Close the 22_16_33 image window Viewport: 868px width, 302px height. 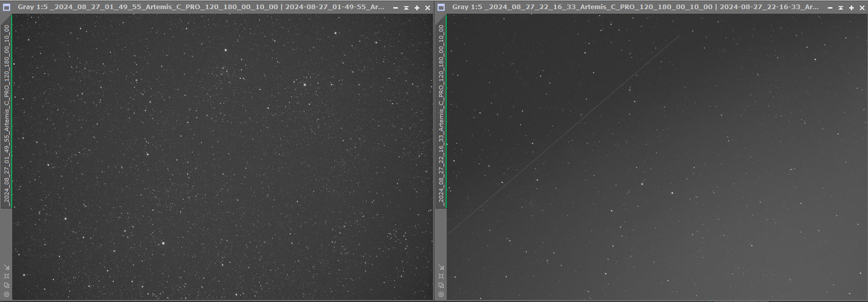click(x=862, y=8)
